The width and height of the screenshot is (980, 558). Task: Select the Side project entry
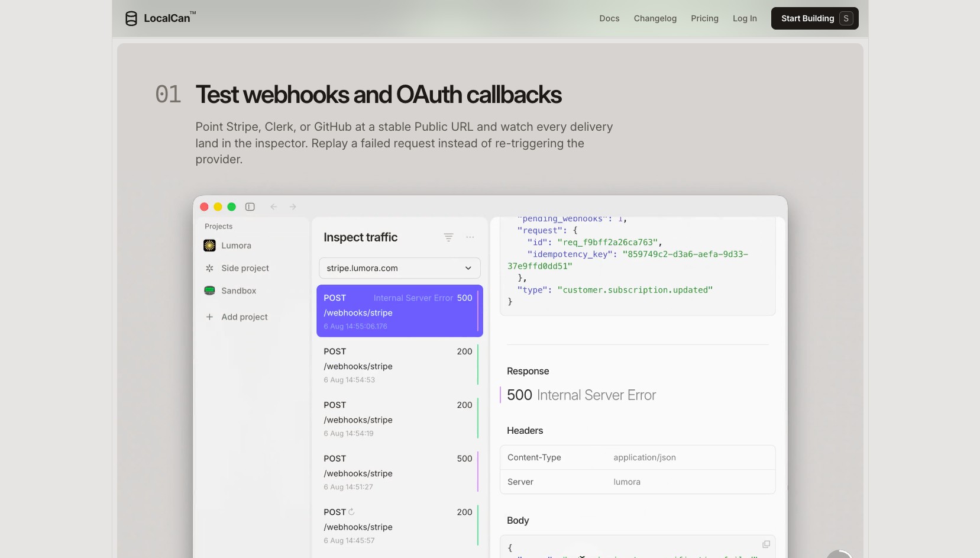tap(245, 268)
